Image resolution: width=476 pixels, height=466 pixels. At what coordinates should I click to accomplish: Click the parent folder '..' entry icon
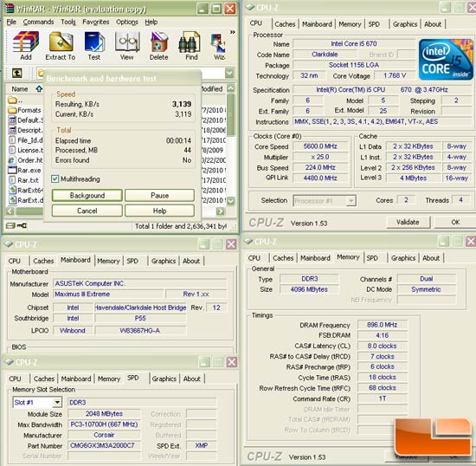(12, 100)
